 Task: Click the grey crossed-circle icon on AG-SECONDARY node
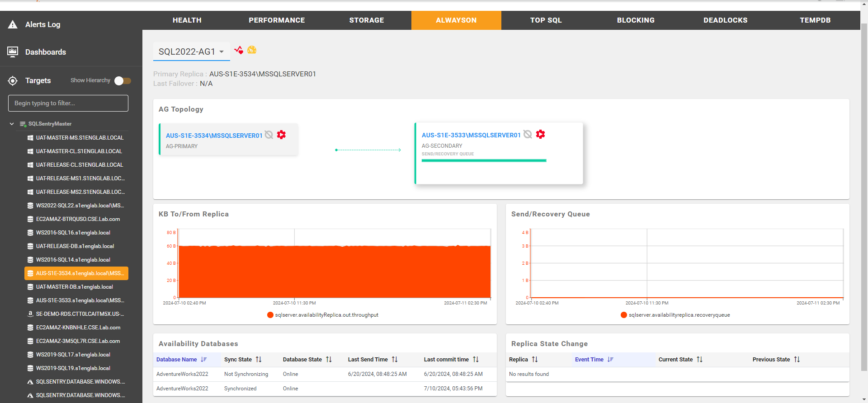[x=528, y=134]
